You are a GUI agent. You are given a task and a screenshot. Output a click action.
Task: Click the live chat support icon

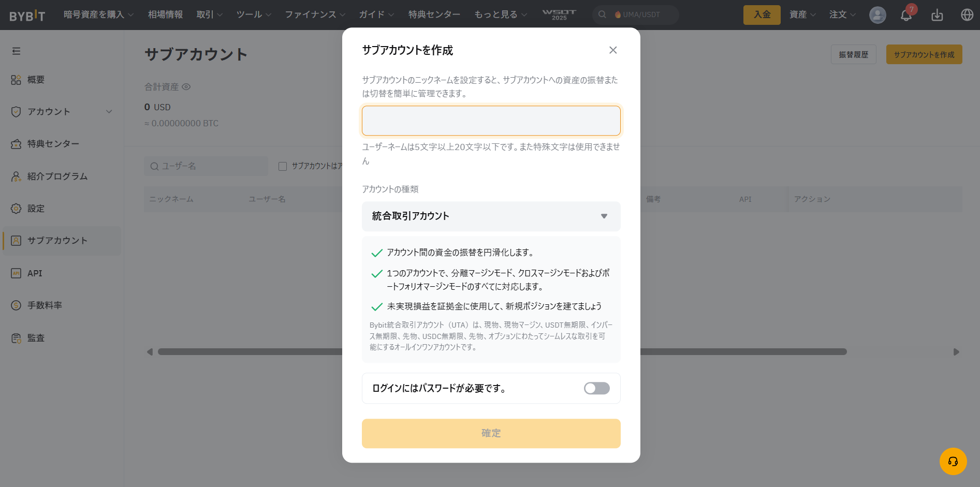953,461
